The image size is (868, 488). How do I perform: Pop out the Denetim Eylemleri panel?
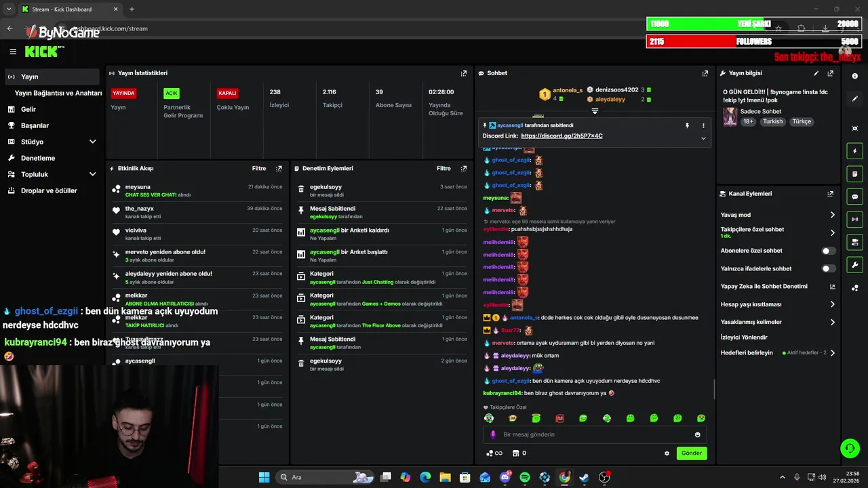pos(464,168)
